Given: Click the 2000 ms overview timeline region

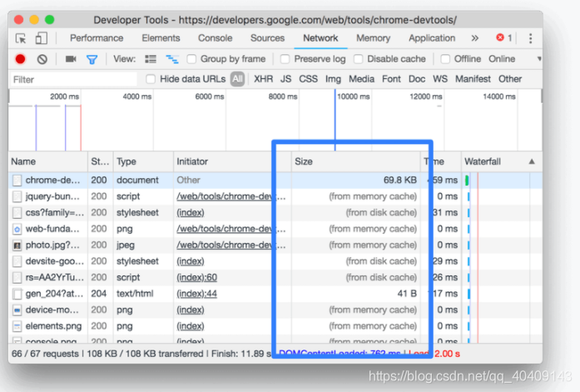Looking at the screenshot, I should 64,97.
